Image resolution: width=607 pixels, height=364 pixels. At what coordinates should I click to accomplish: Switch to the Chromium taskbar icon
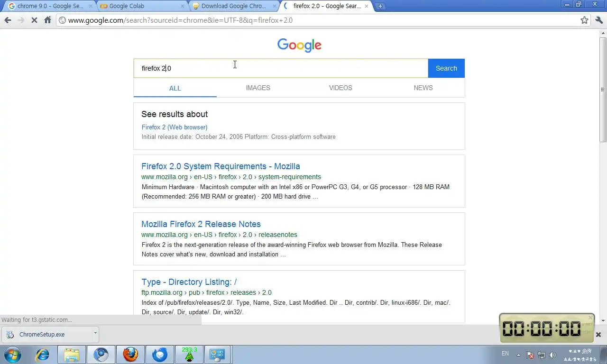point(101,355)
